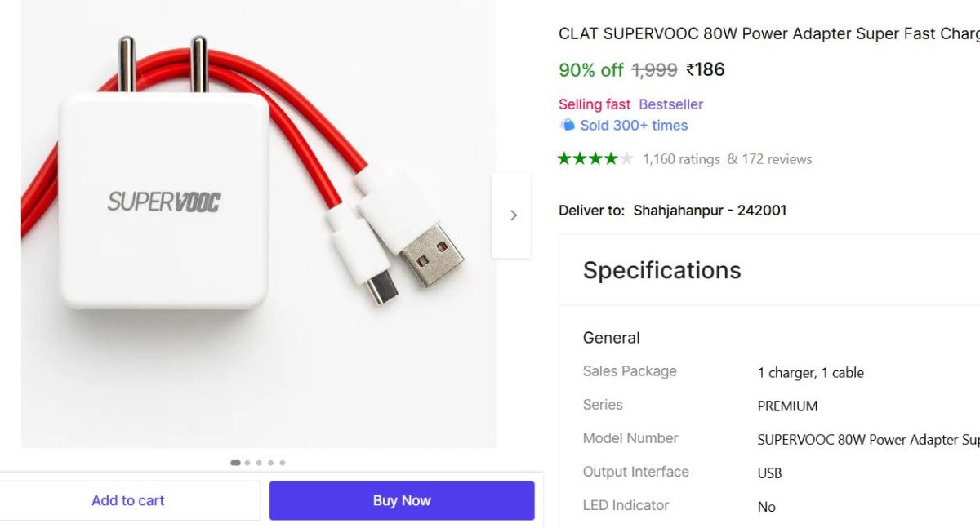The width and height of the screenshot is (980, 528).
Task: Change delivery location Shahjahanpur - 242001
Action: [x=710, y=210]
